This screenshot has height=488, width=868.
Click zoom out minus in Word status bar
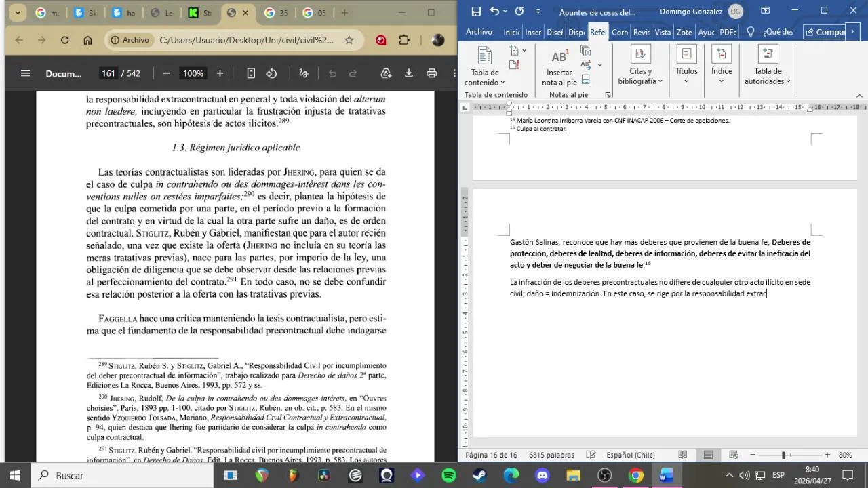tap(752, 455)
